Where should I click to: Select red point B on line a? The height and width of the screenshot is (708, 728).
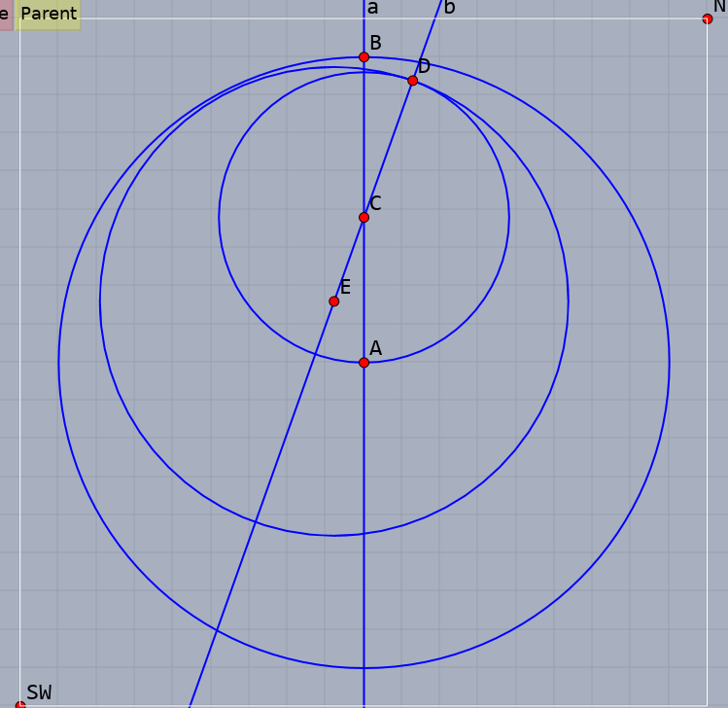(364, 57)
